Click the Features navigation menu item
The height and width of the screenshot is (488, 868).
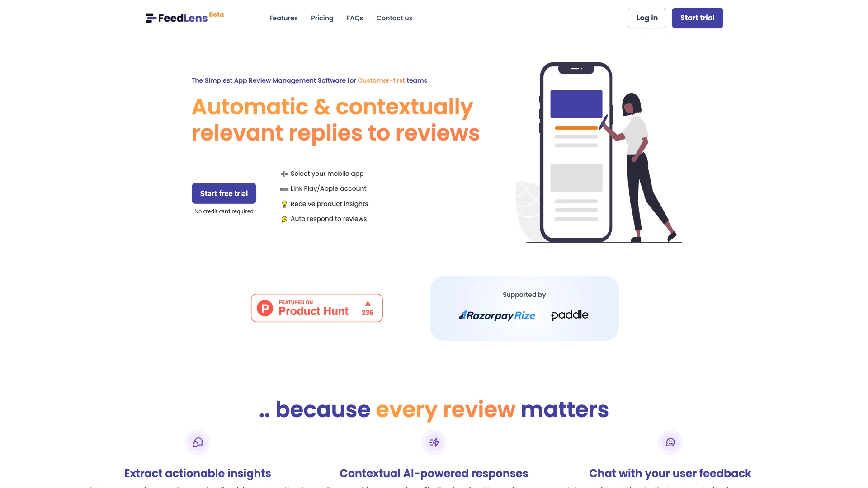(283, 18)
